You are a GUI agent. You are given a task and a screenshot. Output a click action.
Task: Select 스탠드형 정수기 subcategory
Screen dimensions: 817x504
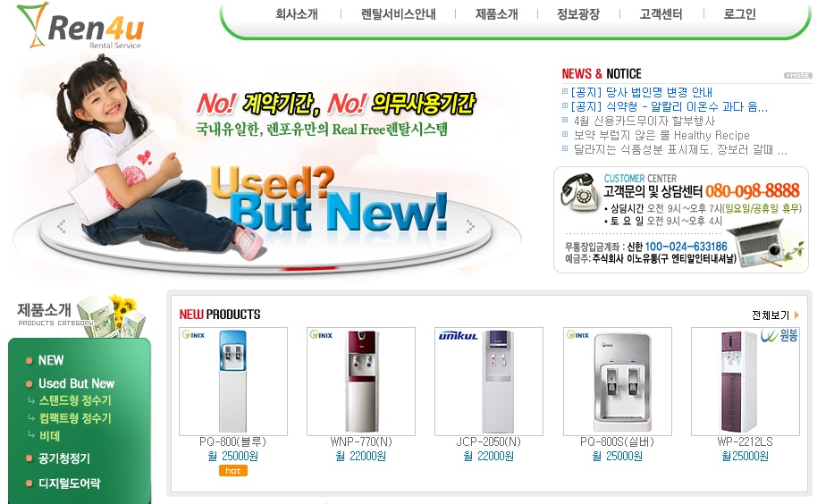point(75,400)
